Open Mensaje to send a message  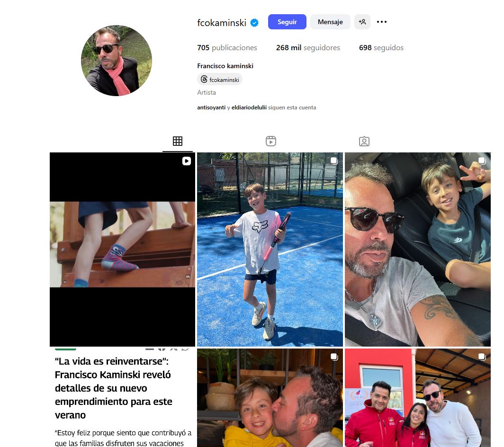(x=330, y=22)
